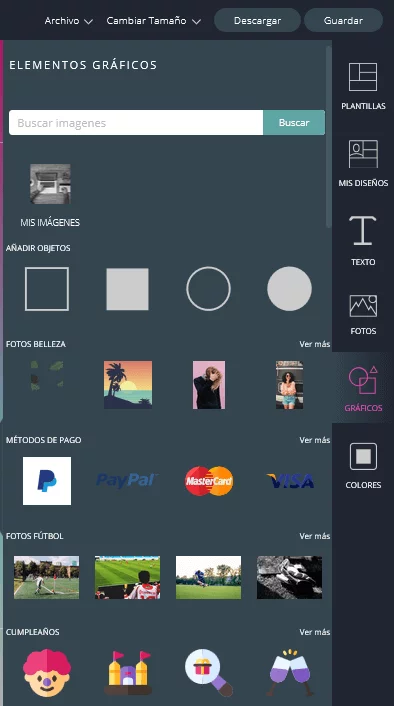Click the Añadir Objetos section label
Screen dimensions: 394x706
(38, 248)
